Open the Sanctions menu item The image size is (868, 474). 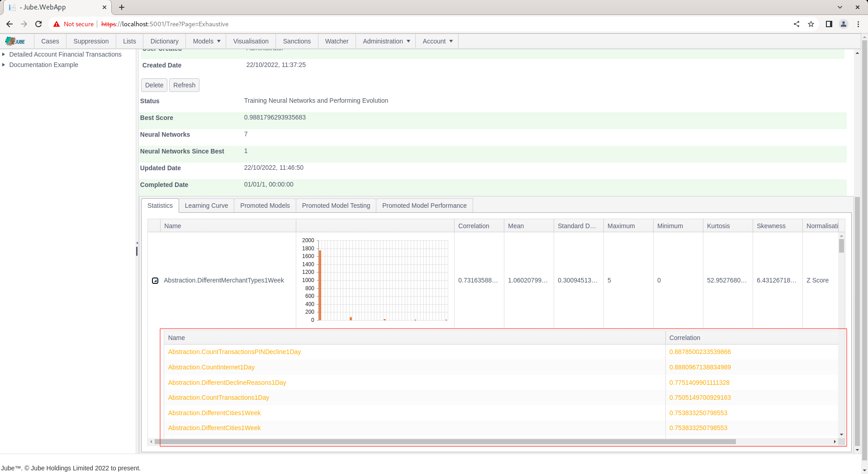pos(297,41)
